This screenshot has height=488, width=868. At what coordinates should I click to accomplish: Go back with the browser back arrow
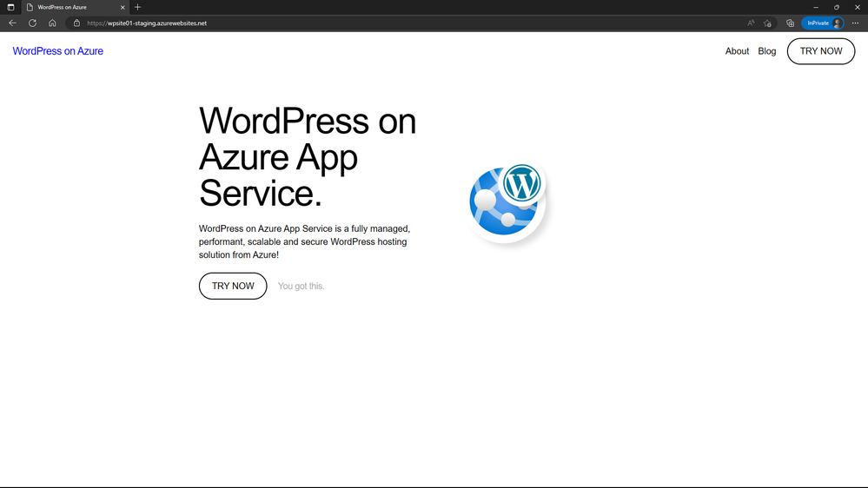(12, 23)
